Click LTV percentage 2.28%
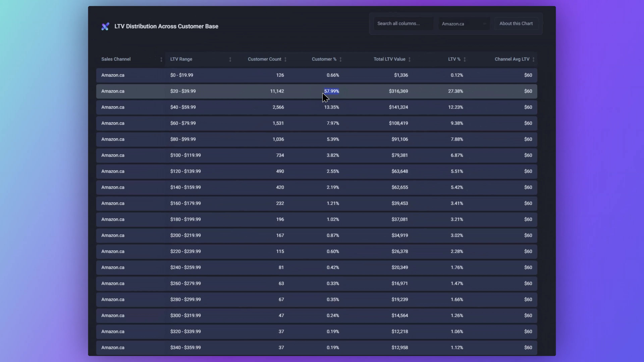The width and height of the screenshot is (644, 362). coord(457,251)
